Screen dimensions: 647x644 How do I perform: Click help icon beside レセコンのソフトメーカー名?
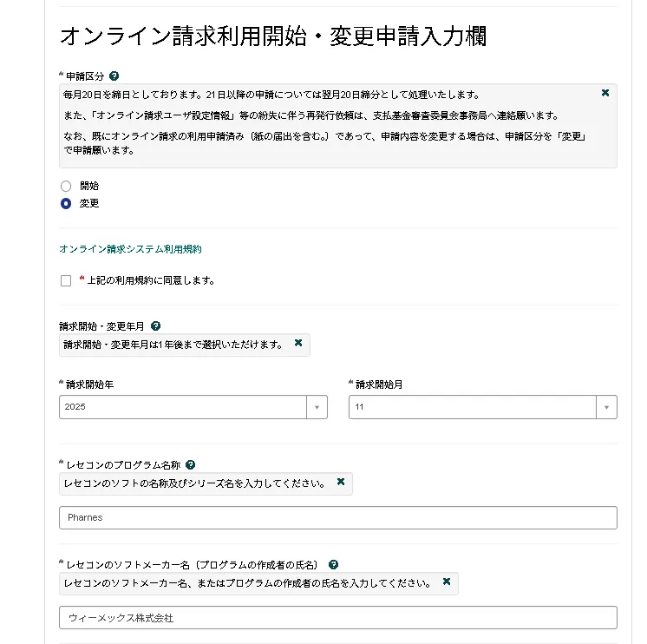(x=333, y=564)
